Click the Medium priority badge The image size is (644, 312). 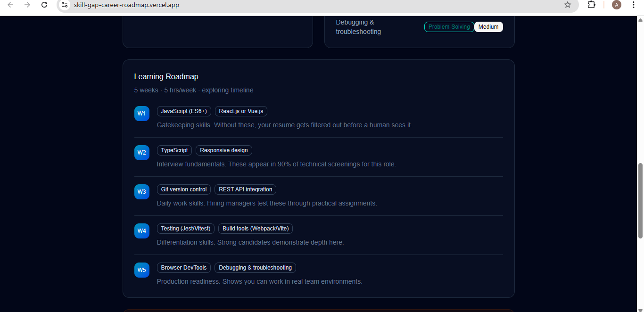pos(488,27)
